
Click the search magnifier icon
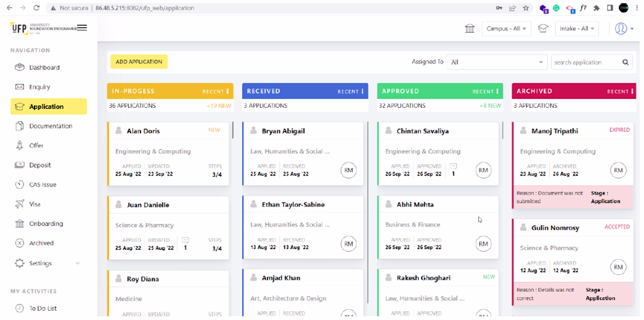[625, 63]
